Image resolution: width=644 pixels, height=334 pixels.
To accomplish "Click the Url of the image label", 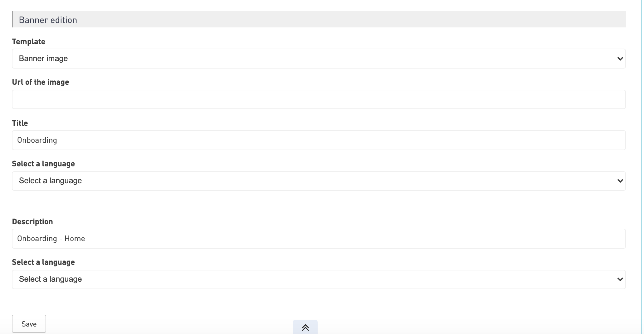I will (41, 82).
